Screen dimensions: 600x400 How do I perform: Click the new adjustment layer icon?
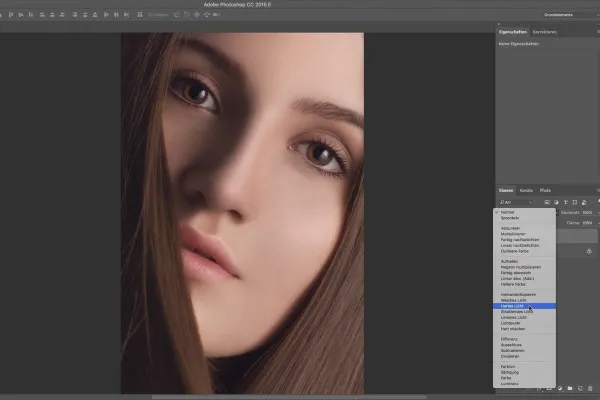tap(559, 387)
